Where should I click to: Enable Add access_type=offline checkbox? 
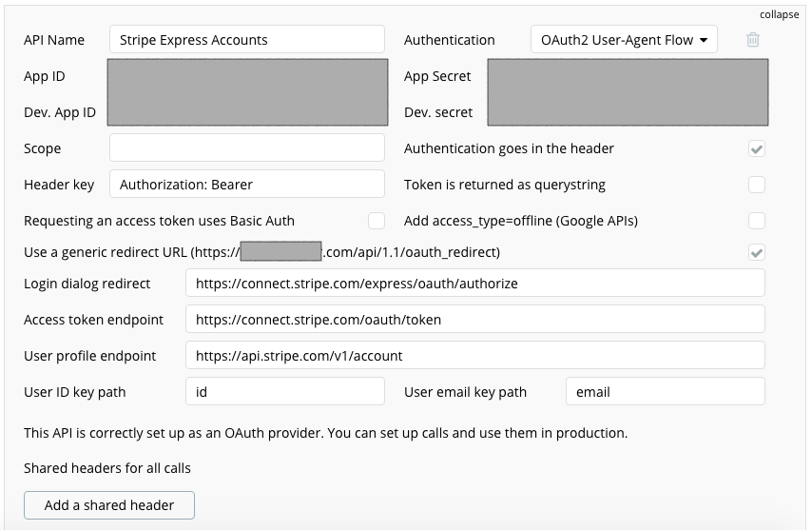click(757, 221)
